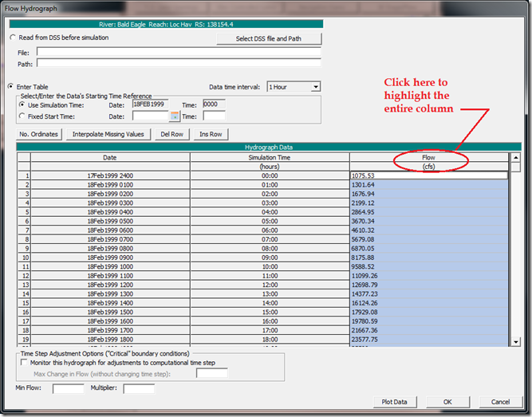Click 'Select DSS file and Path' button
The width and height of the screenshot is (532, 417).
tap(269, 39)
